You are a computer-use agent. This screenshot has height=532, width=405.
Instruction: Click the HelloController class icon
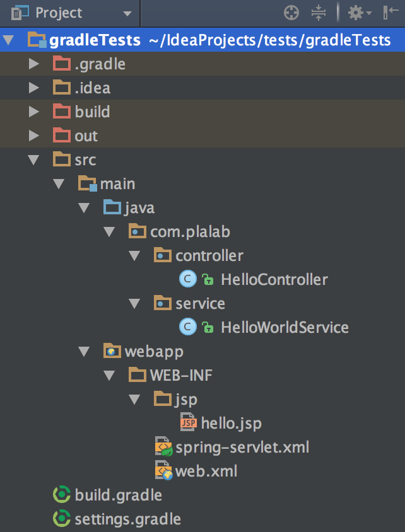point(188,279)
